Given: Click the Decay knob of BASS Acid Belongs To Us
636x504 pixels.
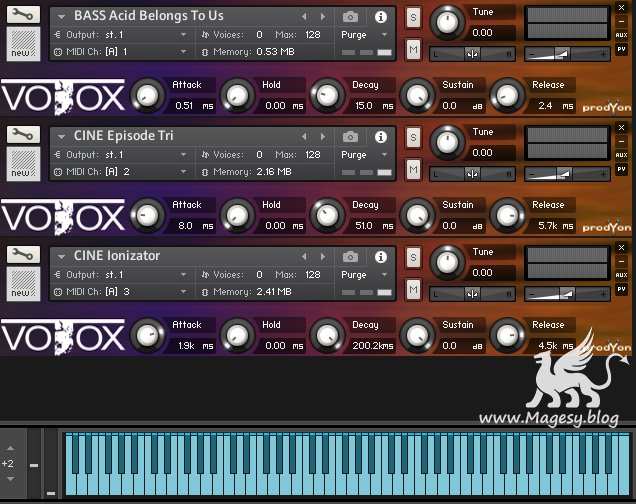Looking at the screenshot, I should (327, 95).
